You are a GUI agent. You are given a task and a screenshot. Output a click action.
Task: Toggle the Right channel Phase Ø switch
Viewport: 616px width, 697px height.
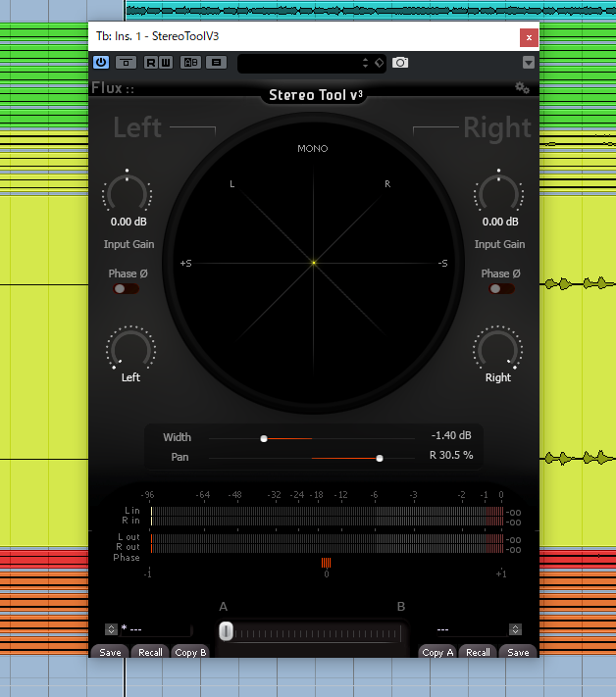pyautogui.click(x=501, y=289)
